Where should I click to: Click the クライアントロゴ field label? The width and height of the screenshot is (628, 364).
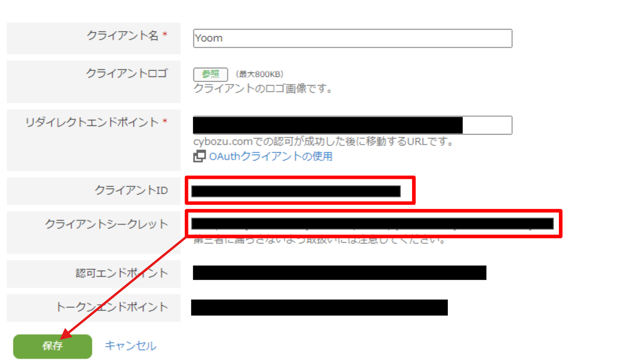(x=127, y=73)
